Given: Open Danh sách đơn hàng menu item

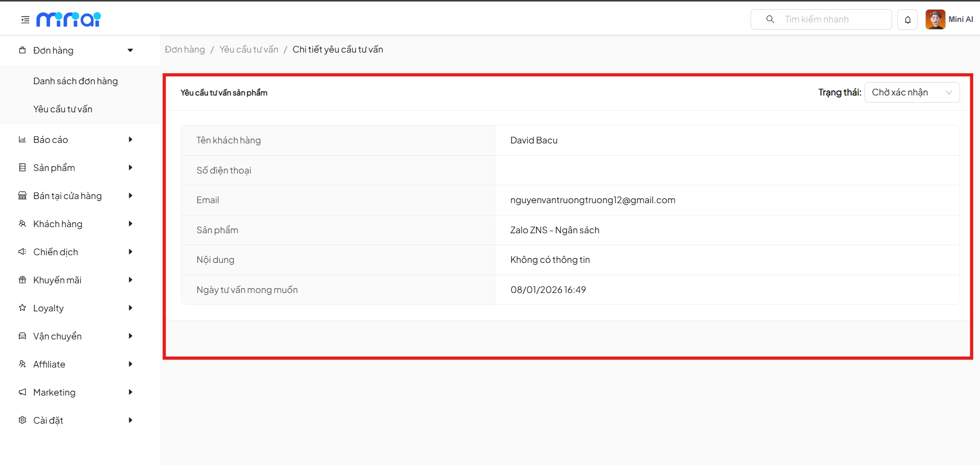Looking at the screenshot, I should pos(76,81).
